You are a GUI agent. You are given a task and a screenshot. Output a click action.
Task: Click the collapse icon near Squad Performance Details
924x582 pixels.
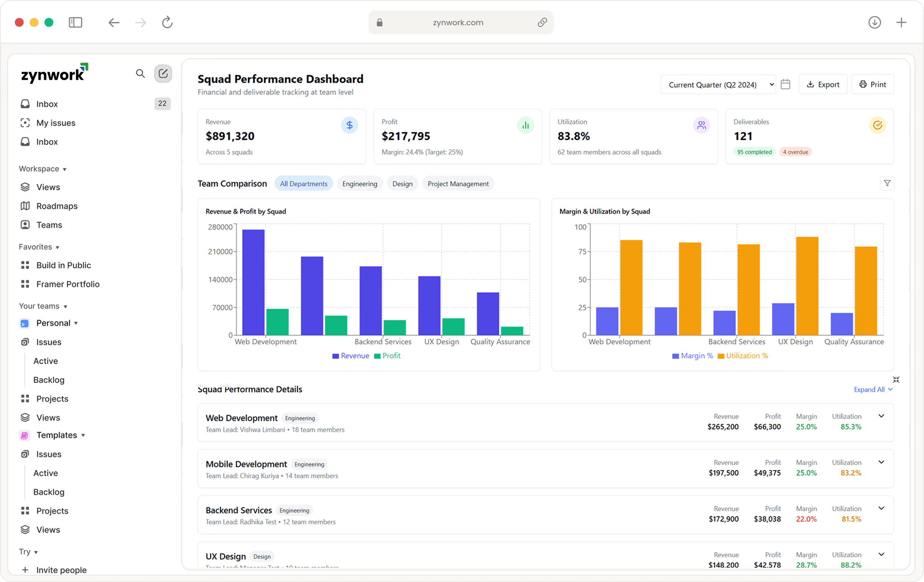click(x=896, y=379)
